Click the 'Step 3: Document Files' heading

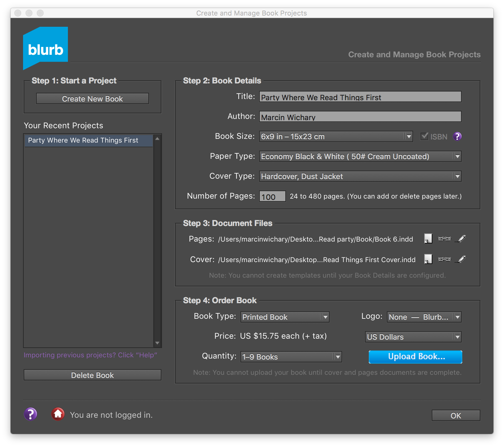[x=228, y=223]
